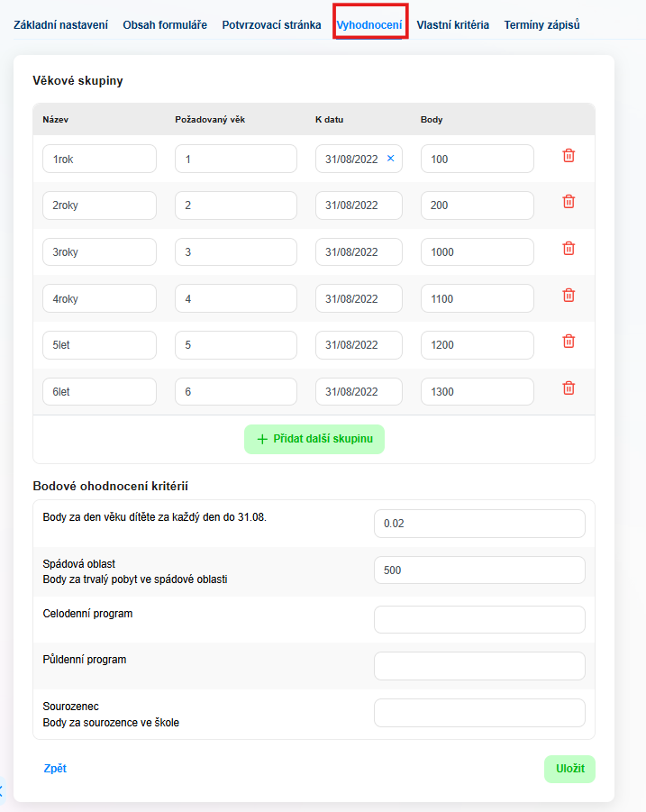This screenshot has width=646, height=812.
Task: Remove the 3roky age group
Action: tap(569, 249)
